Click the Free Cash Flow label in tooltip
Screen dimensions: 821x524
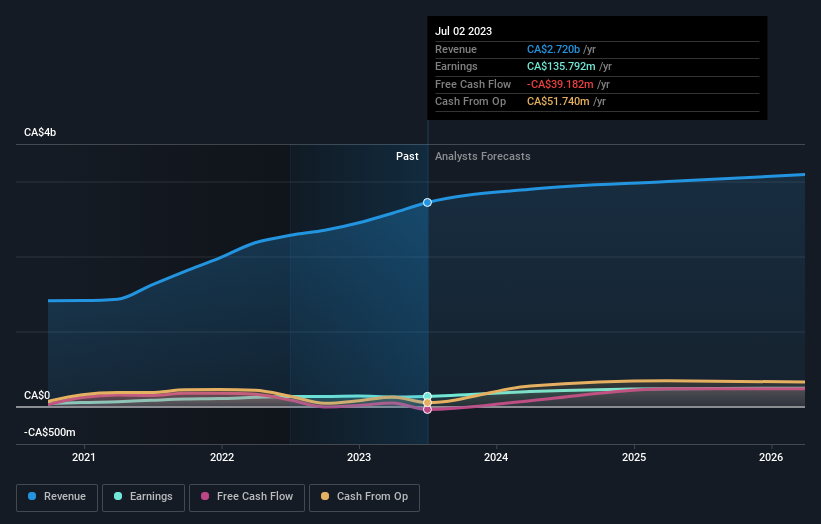473,84
